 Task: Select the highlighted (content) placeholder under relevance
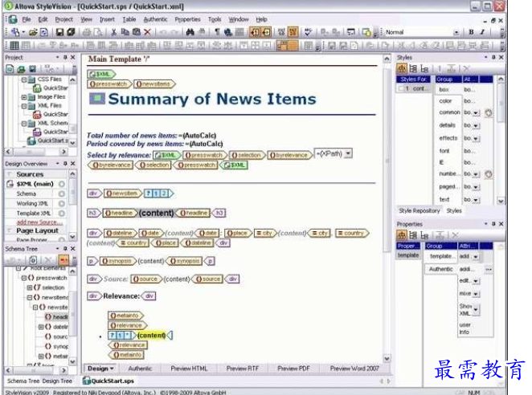(x=151, y=336)
